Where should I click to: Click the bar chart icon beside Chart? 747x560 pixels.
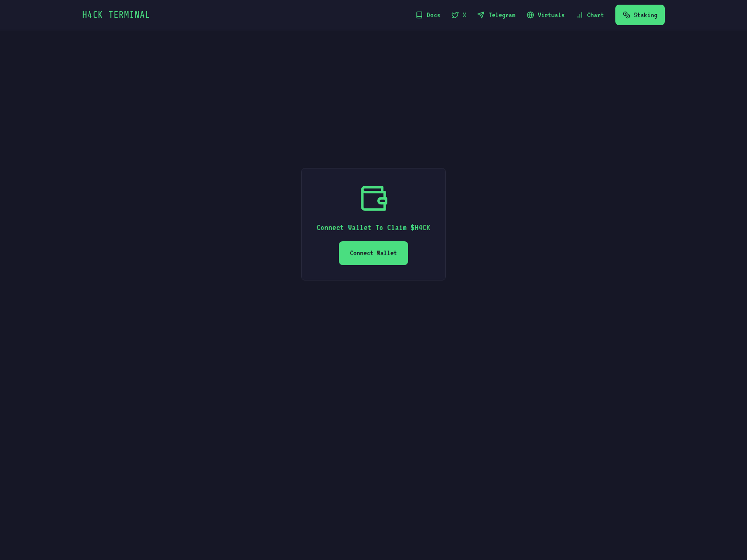[580, 15]
